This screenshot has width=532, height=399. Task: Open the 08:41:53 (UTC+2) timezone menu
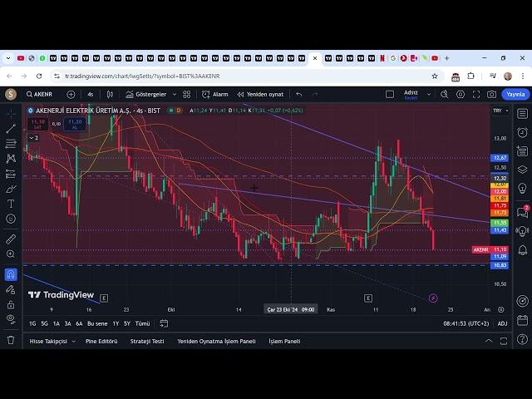tap(466, 323)
